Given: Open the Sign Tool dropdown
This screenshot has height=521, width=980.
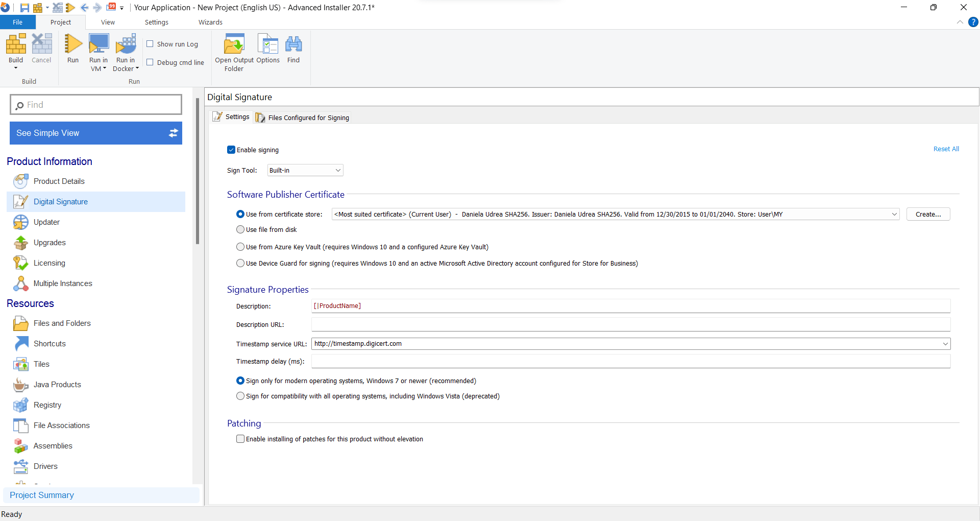Looking at the screenshot, I should 305,170.
